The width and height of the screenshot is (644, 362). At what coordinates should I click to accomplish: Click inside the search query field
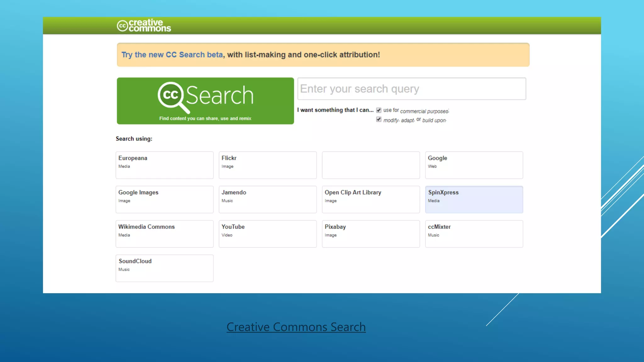click(411, 89)
